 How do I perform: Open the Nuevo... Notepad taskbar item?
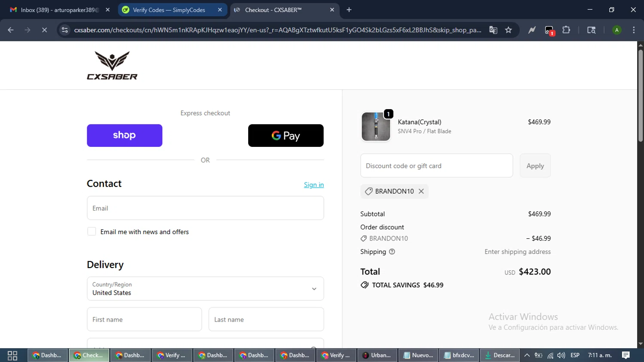pos(418,356)
